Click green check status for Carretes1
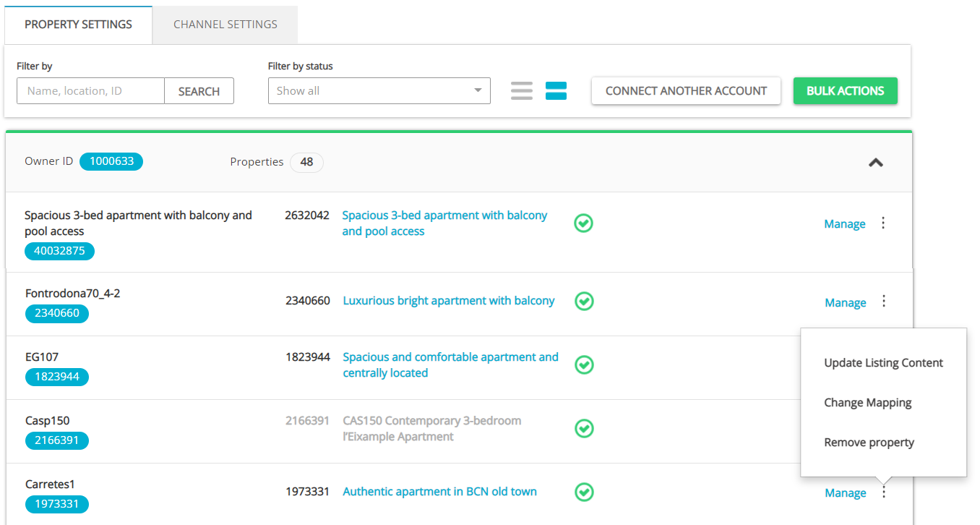 (x=584, y=492)
